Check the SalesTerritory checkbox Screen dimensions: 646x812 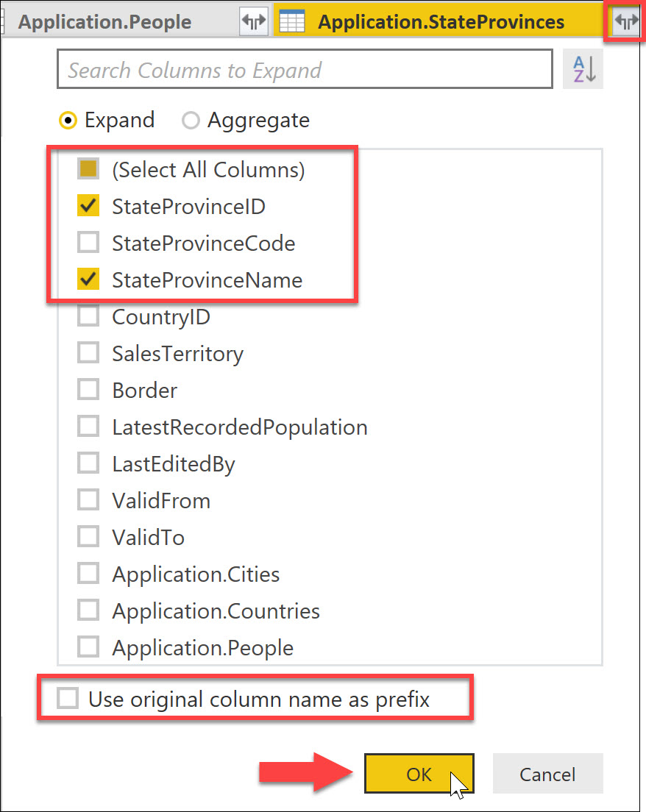pyautogui.click(x=88, y=352)
